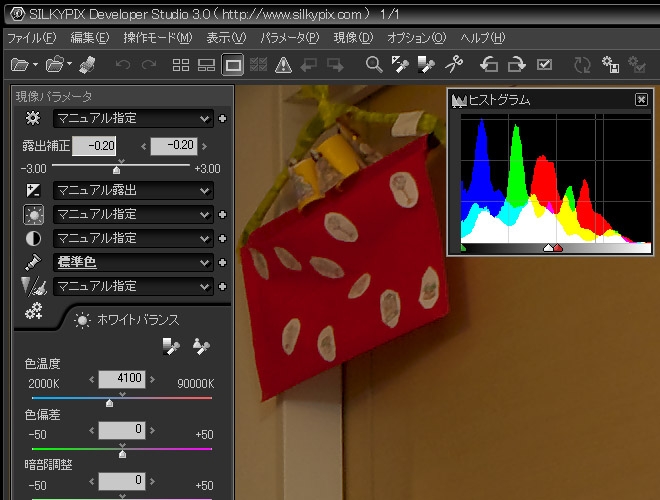This screenshot has width=660, height=500.
Task: Click the skin tone eyedropper tool
Action: tap(201, 346)
